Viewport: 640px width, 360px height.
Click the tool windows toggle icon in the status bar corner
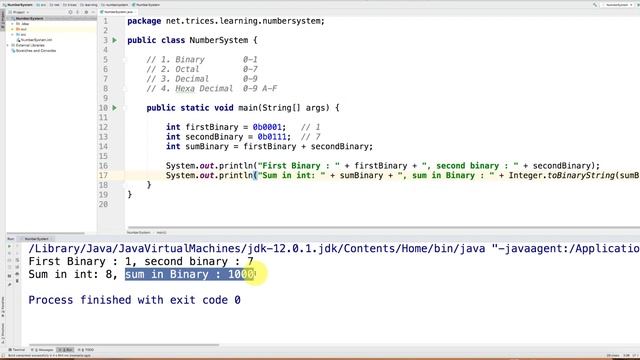[3, 356]
